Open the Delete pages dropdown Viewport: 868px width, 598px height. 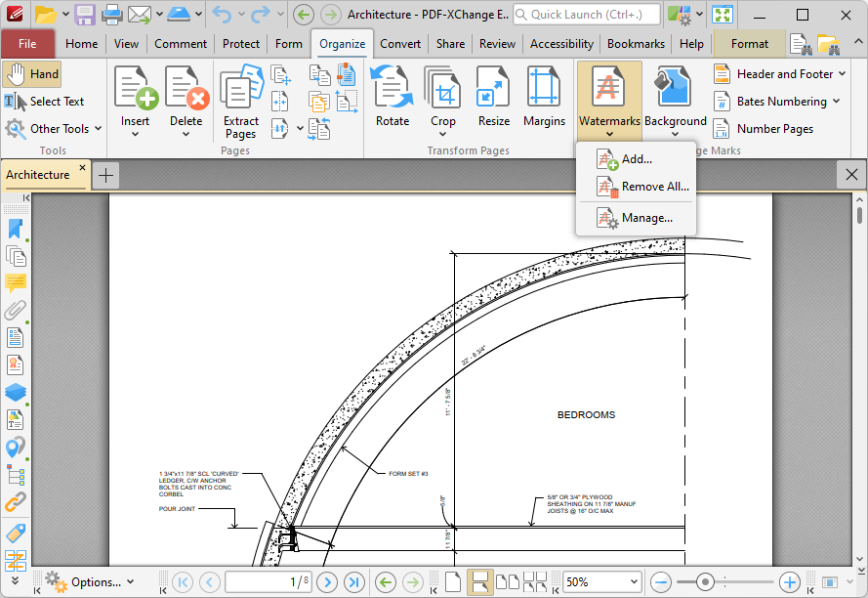(186, 134)
